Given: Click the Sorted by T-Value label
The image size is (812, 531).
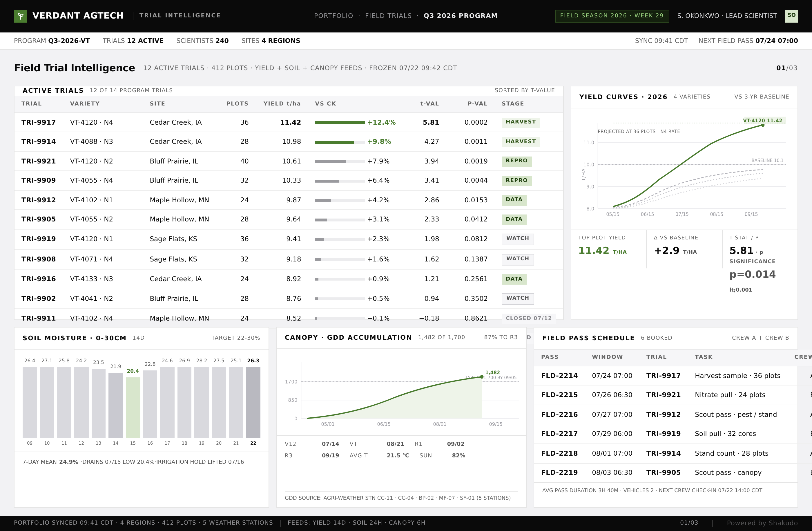Looking at the screenshot, I should point(524,90).
